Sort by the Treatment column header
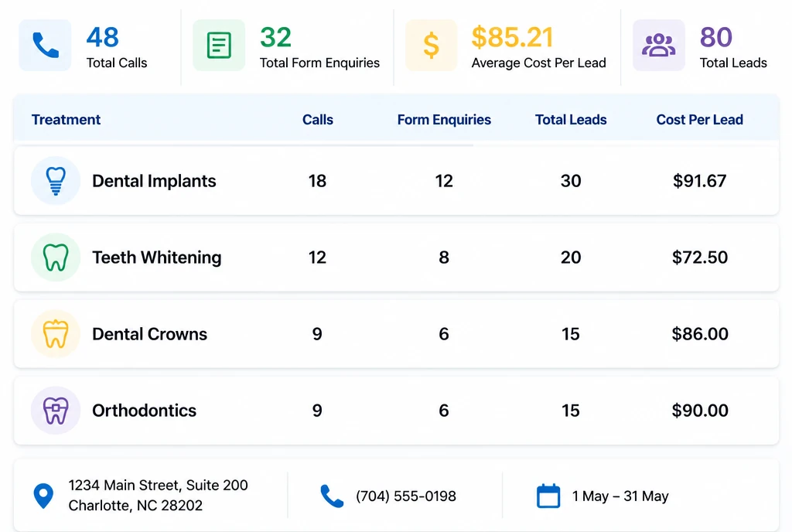Screen dimensions: 792x532 pos(67,120)
